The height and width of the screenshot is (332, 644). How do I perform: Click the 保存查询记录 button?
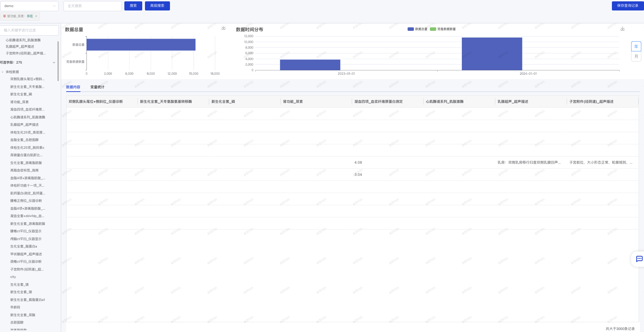point(627,6)
